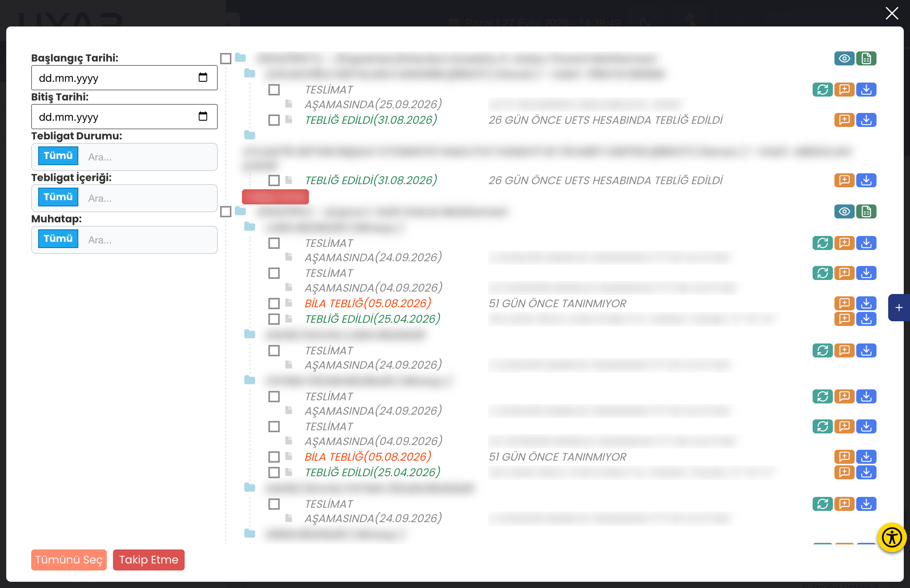Image resolution: width=910 pixels, height=588 pixels.
Task: Click the Tümünü Seç button
Action: pyautogui.click(x=69, y=560)
